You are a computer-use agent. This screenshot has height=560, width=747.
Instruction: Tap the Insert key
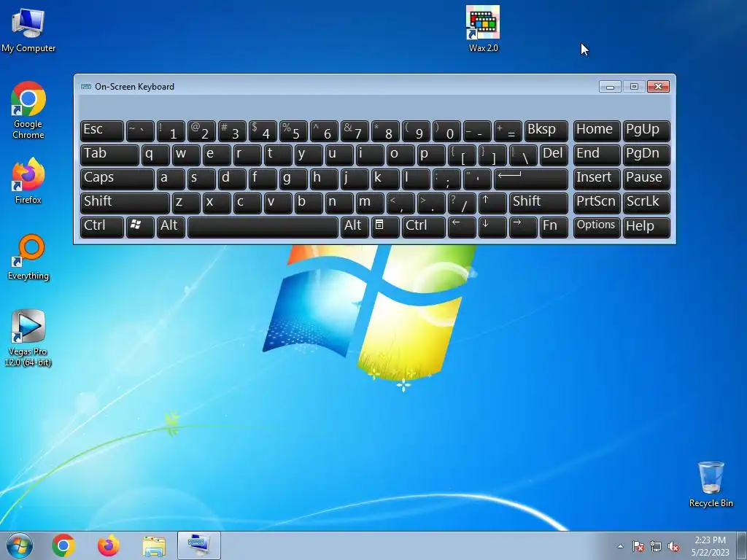coord(597,179)
